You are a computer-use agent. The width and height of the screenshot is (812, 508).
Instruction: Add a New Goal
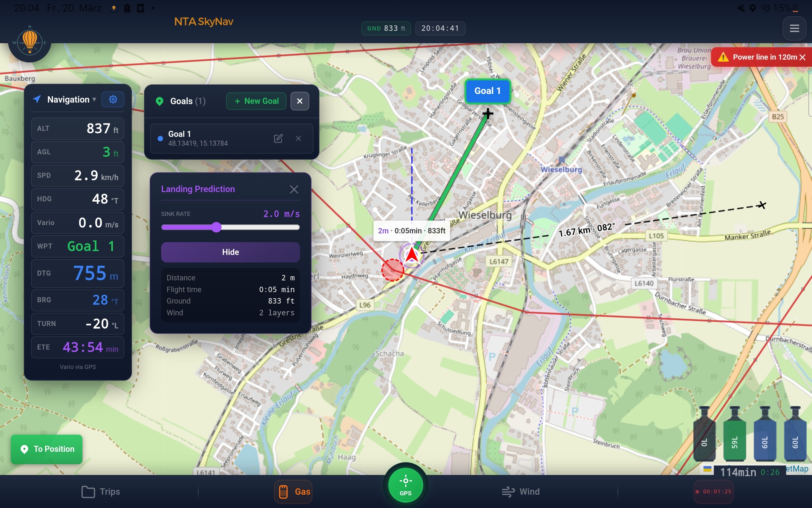pyautogui.click(x=256, y=101)
